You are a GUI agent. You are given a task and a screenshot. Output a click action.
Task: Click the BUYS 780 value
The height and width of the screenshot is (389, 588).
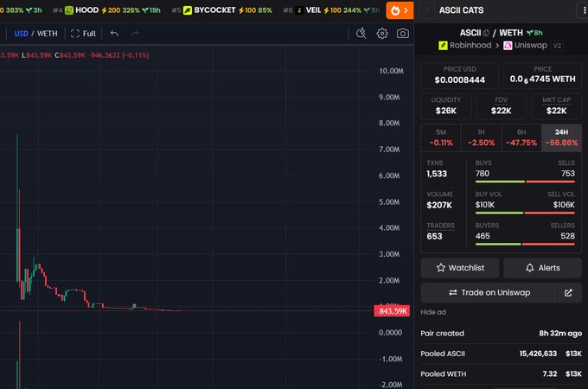483,174
